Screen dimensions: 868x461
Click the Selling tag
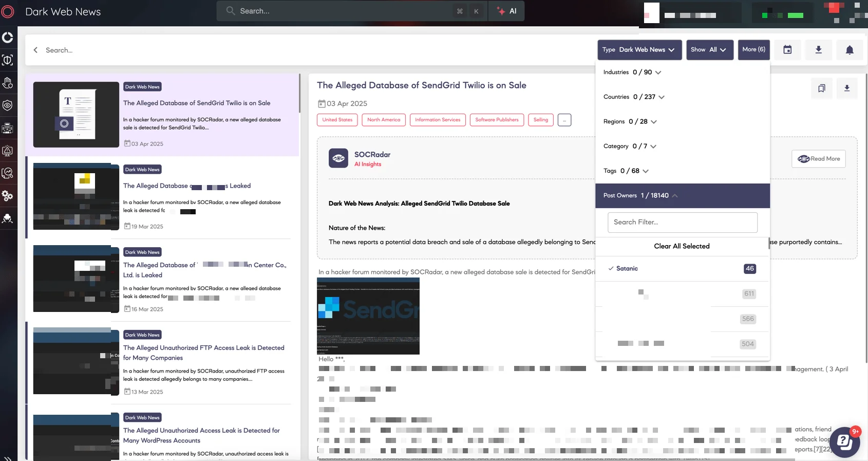click(x=541, y=120)
